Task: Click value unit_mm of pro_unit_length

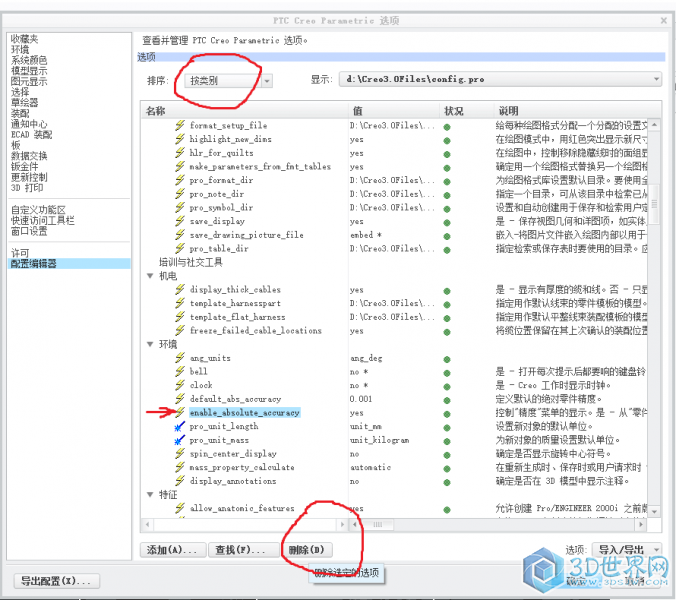Action: [366, 427]
